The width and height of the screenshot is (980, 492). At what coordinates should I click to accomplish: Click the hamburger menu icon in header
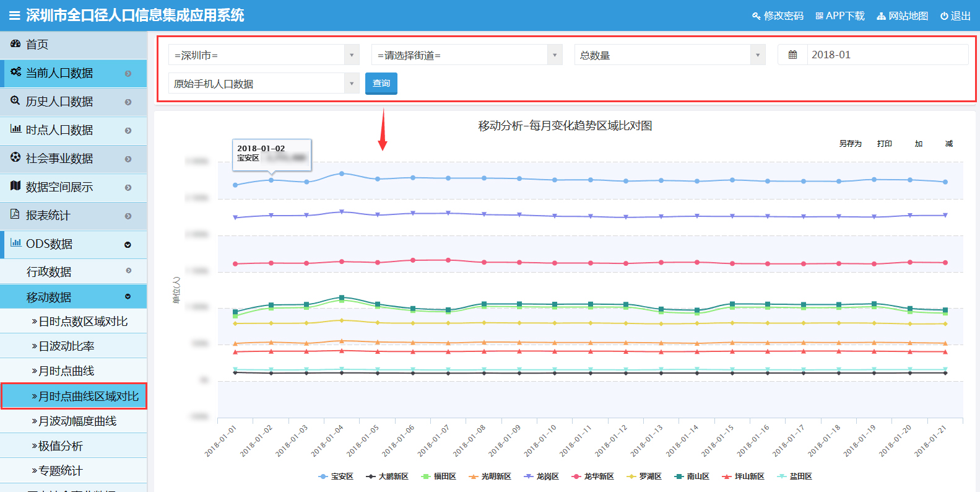tap(14, 15)
